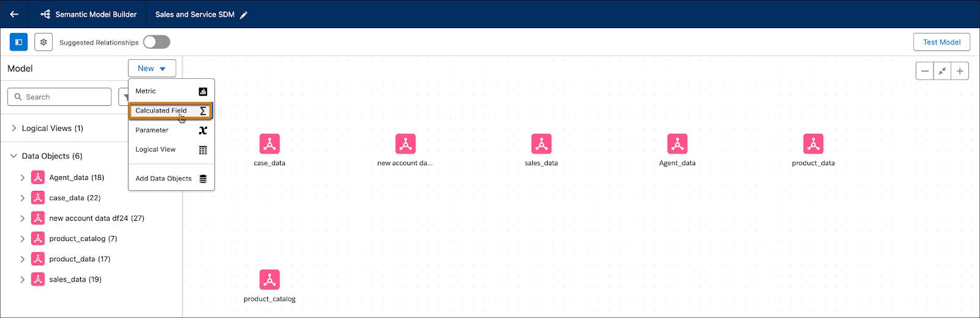Toggle Suggested Relationships switch
The width and height of the screenshot is (980, 318).
(156, 42)
